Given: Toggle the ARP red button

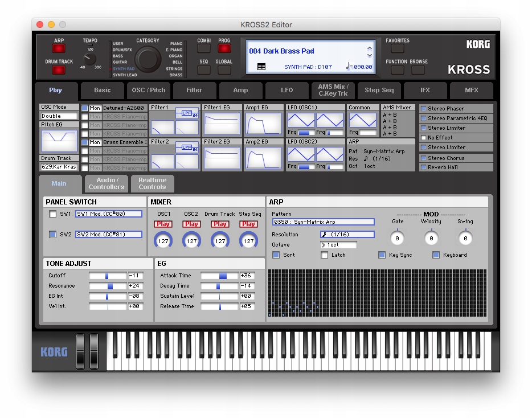Looking at the screenshot, I should pyautogui.click(x=58, y=48).
